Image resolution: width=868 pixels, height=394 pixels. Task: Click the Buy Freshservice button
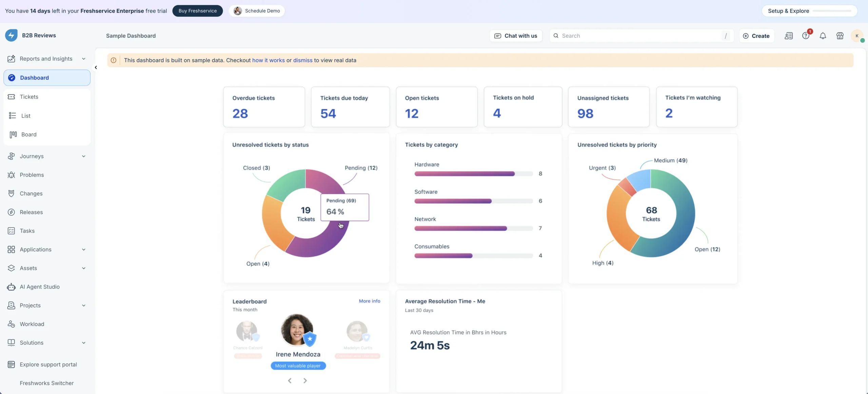[x=197, y=11]
